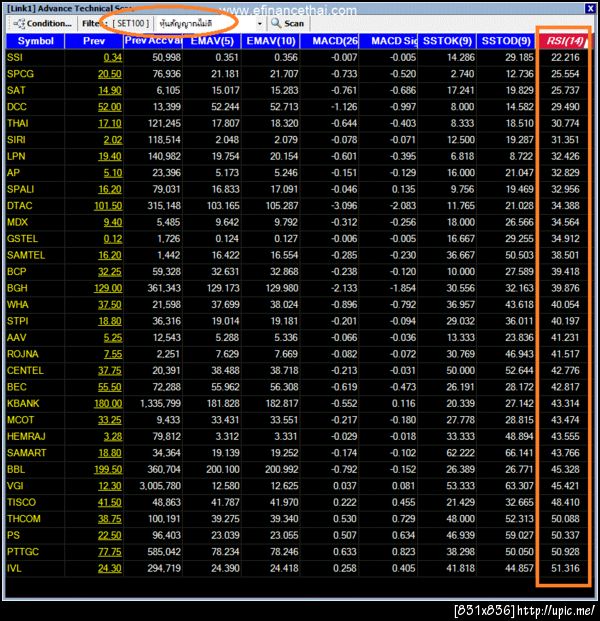Sort by the Prev column header
Image resolution: width=600 pixels, height=621 pixels.
tap(94, 41)
